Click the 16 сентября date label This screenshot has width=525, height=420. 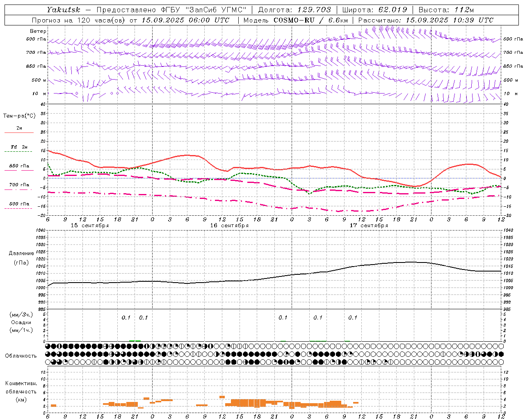(229, 226)
